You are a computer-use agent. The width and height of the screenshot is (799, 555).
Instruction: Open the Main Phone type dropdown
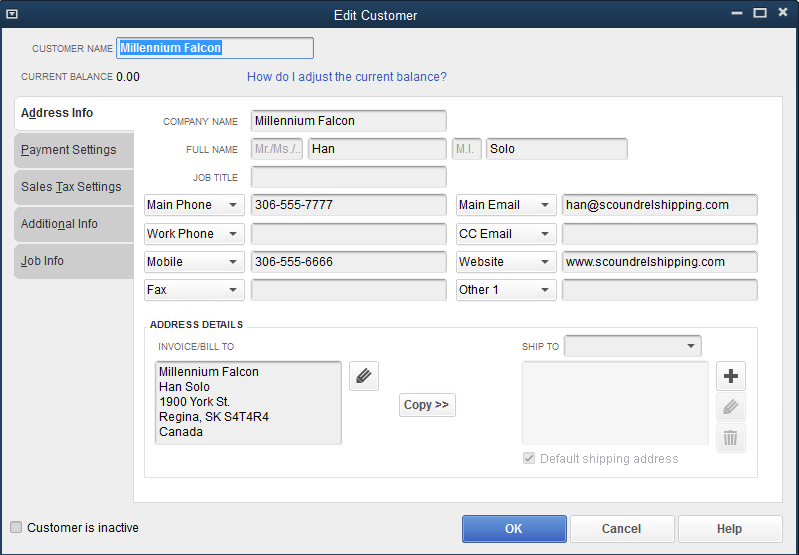[x=194, y=205]
